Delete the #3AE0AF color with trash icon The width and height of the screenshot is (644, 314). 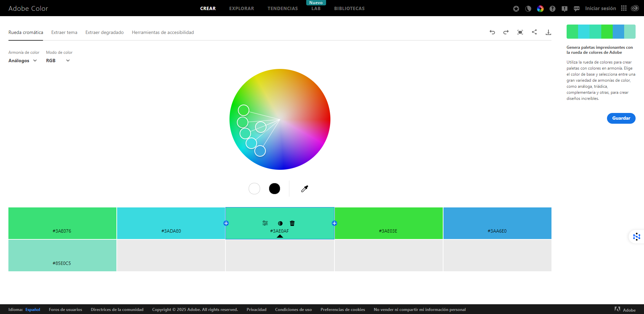(x=292, y=223)
